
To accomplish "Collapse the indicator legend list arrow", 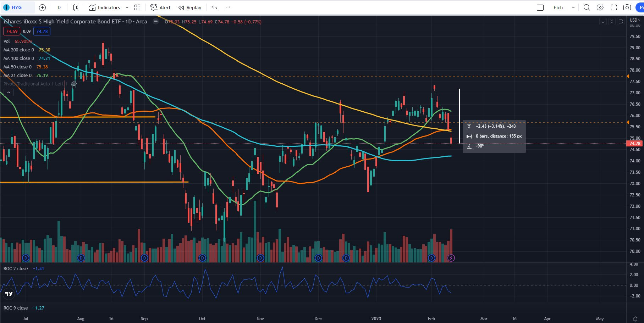I will (x=9, y=93).
